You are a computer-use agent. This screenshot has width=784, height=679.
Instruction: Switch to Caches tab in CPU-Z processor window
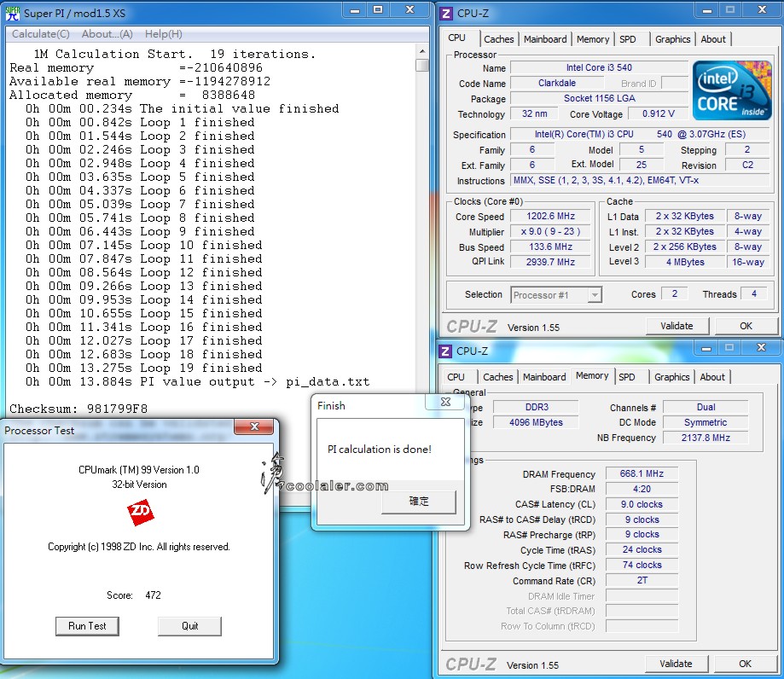coord(498,39)
